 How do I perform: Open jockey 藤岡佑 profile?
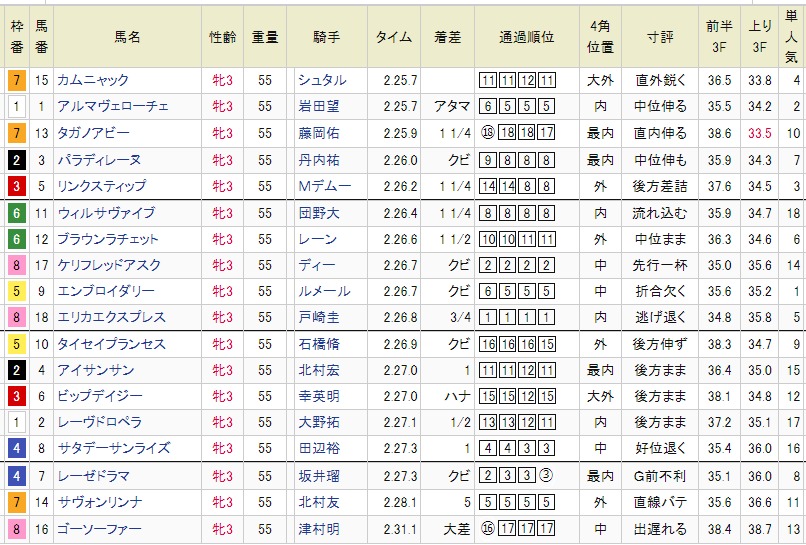pos(319,133)
